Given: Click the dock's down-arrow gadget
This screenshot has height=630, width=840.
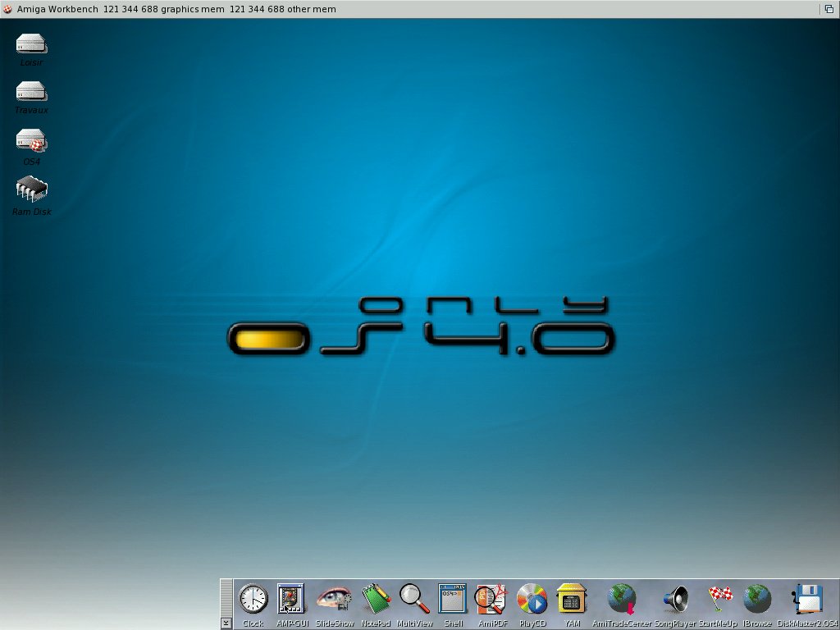Looking at the screenshot, I should click(226, 623).
